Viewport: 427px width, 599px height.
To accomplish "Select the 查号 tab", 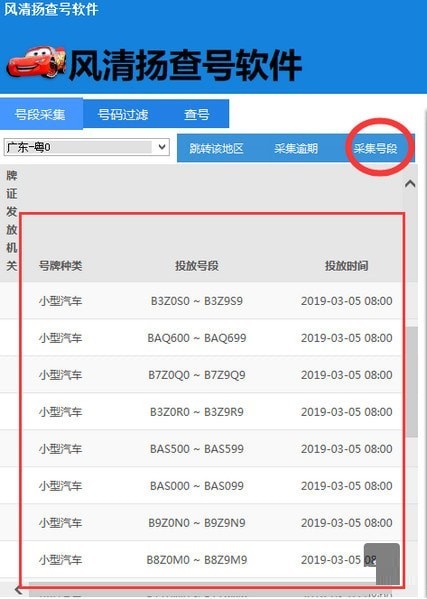I will [x=196, y=114].
